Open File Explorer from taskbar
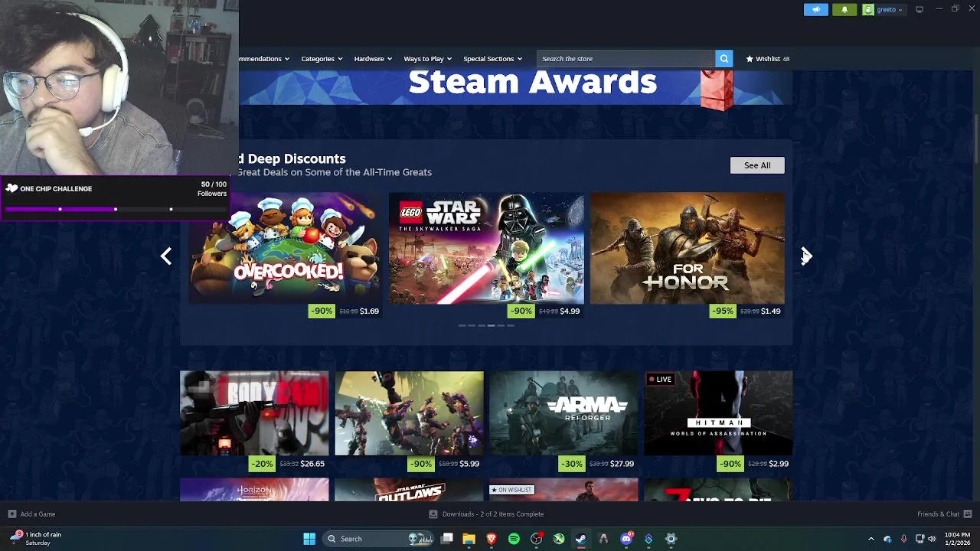Screen dimensions: 980x551 469,539
